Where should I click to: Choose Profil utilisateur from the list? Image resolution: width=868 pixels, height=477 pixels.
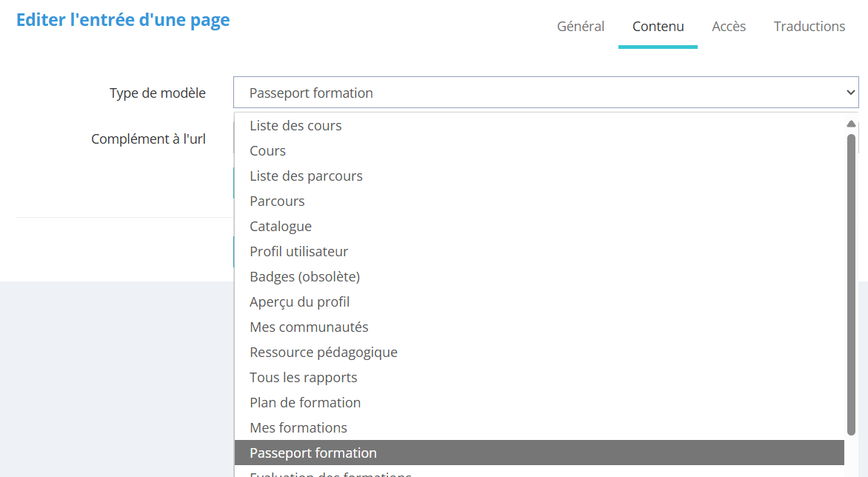(x=298, y=251)
